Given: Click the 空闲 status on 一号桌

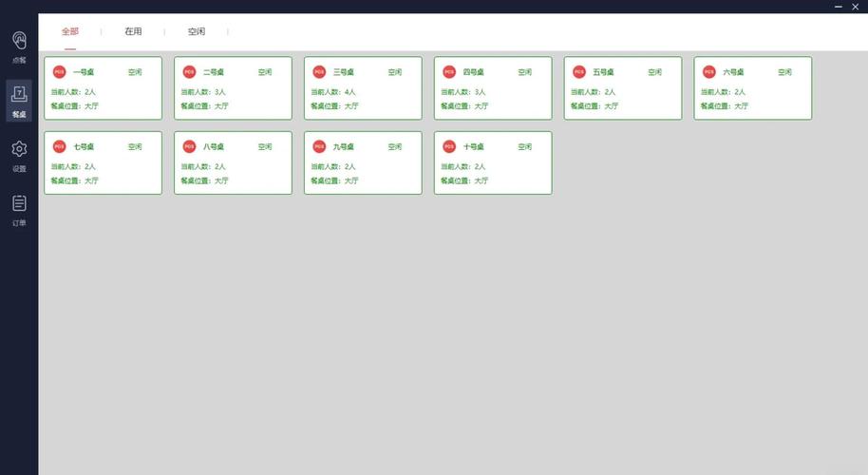Looking at the screenshot, I should (x=135, y=72).
